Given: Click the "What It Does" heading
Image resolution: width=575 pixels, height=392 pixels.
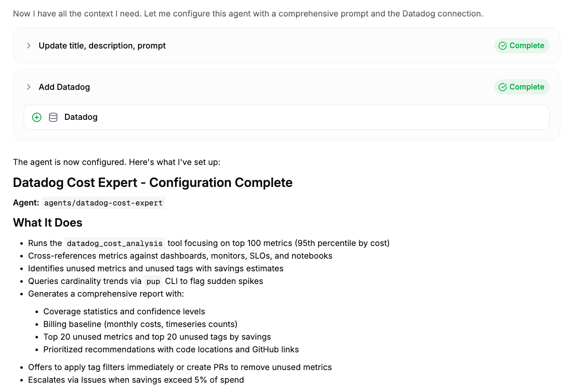Looking at the screenshot, I should 48,223.
